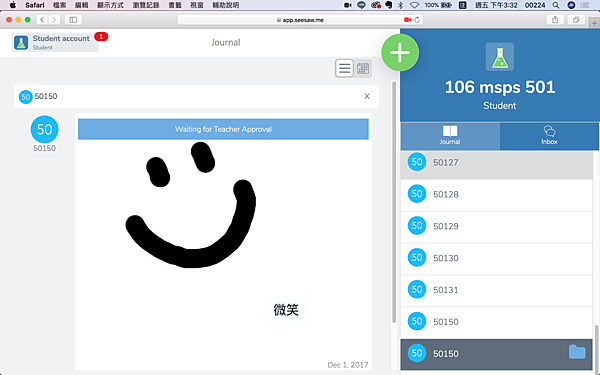
Task: Select student 50128 in the list
Action: point(496,194)
